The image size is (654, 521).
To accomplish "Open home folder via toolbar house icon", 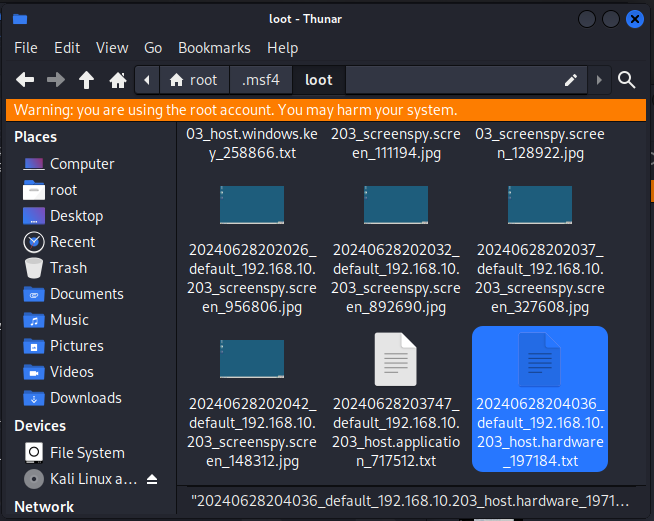I will click(118, 80).
